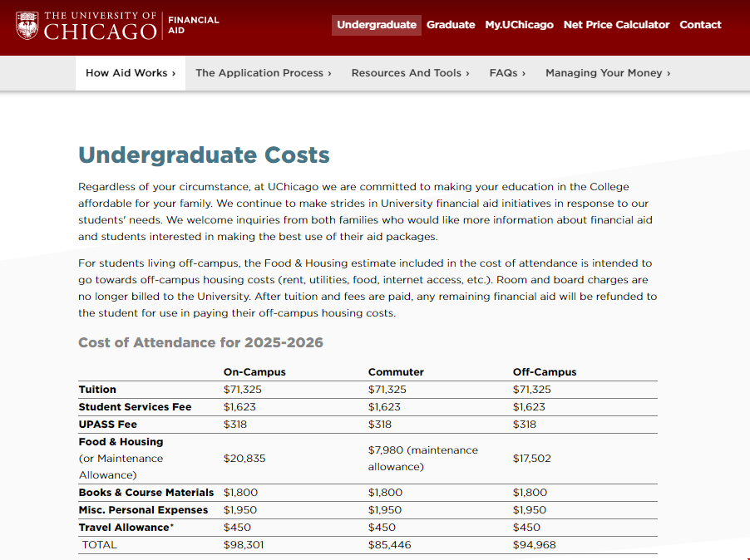This screenshot has width=750, height=560.
Task: Open the Managing Your Money section
Action: 606,73
